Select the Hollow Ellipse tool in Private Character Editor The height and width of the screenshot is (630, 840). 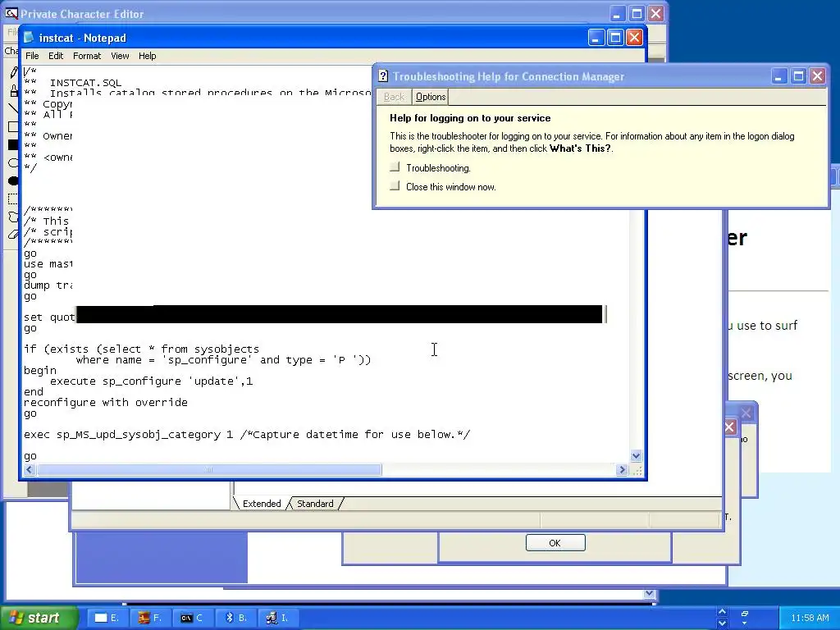coord(13,163)
